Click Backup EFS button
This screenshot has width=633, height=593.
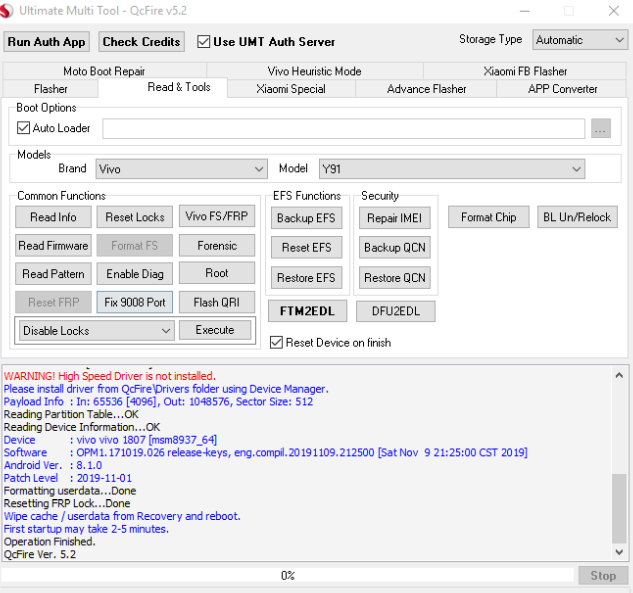306,218
